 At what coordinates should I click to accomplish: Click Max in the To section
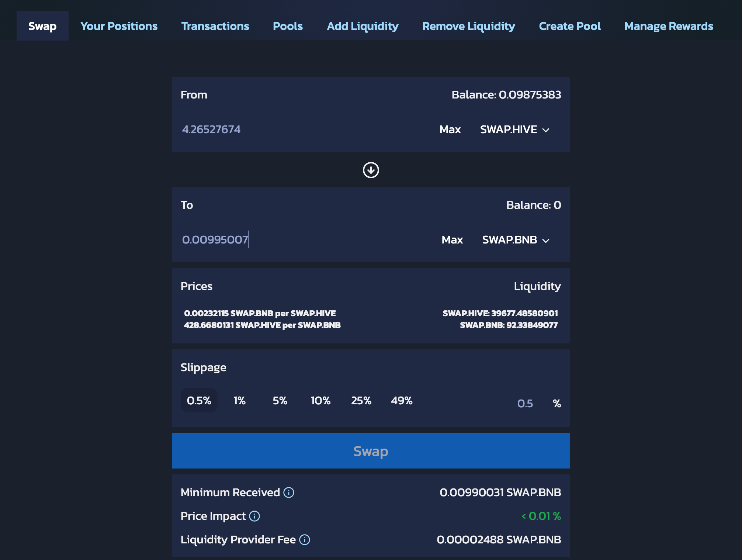pyautogui.click(x=452, y=240)
